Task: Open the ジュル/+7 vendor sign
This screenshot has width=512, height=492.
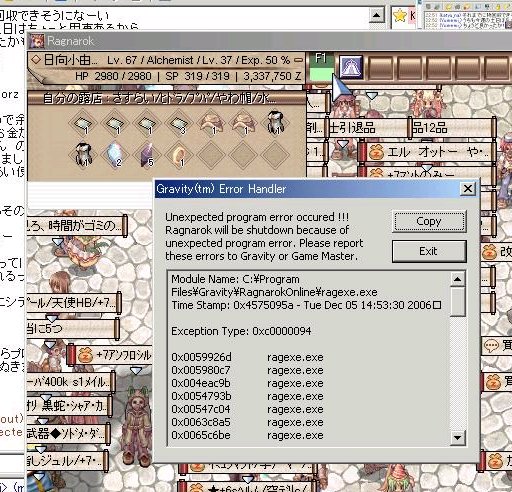Action: click(67, 461)
